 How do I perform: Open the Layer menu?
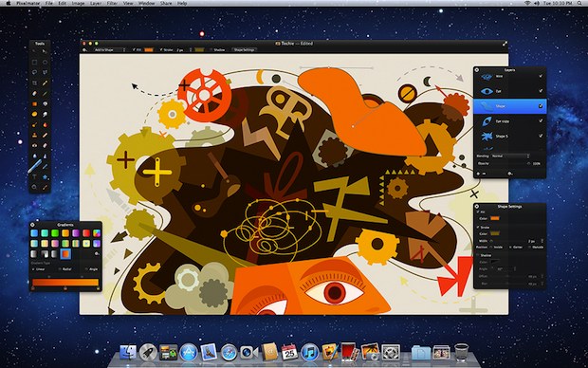pyautogui.click(x=96, y=3)
